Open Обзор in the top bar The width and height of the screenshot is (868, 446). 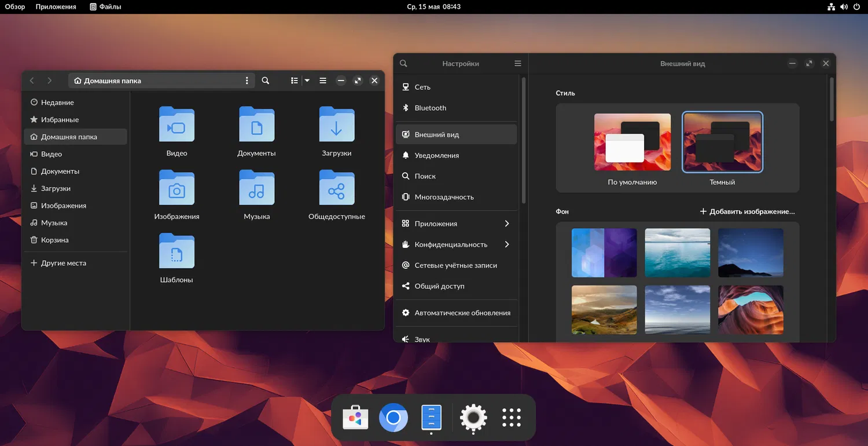click(x=15, y=7)
